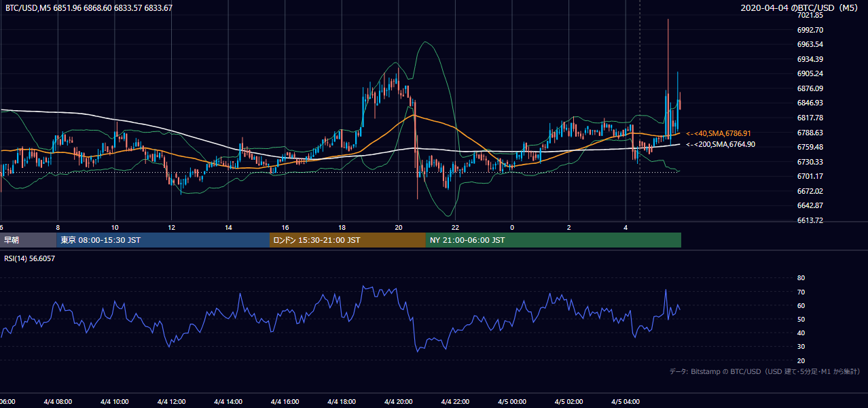Viewport: 868px width, 408px height.
Task: Click the 4/4 16:00 bottom time label
Action: [285, 402]
